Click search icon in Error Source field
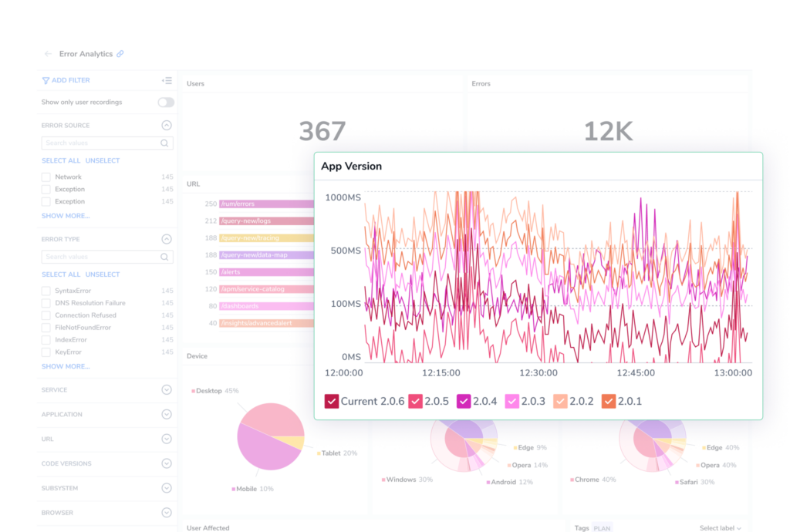Viewport: 790px width, 532px height. tap(164, 143)
